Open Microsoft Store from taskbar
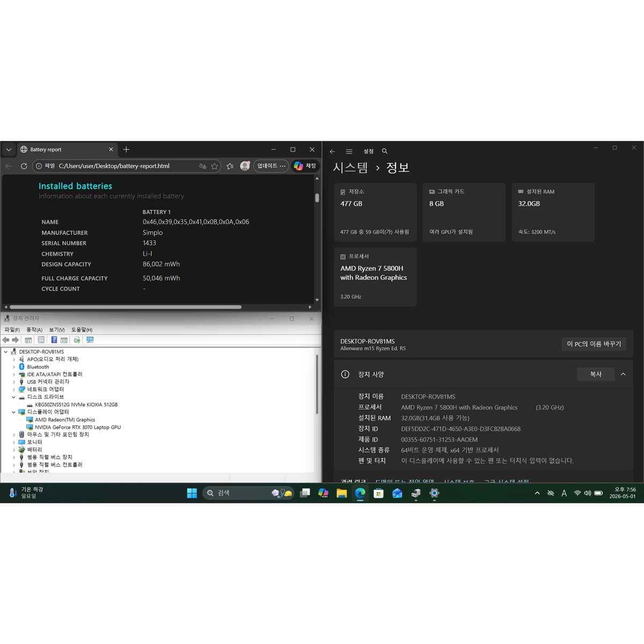Viewport: 644px width, 644px height. click(378, 493)
